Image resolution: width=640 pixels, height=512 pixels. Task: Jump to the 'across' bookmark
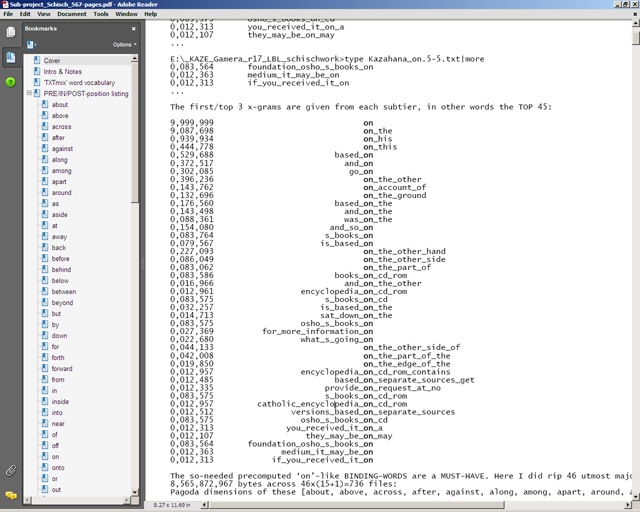[x=61, y=127]
